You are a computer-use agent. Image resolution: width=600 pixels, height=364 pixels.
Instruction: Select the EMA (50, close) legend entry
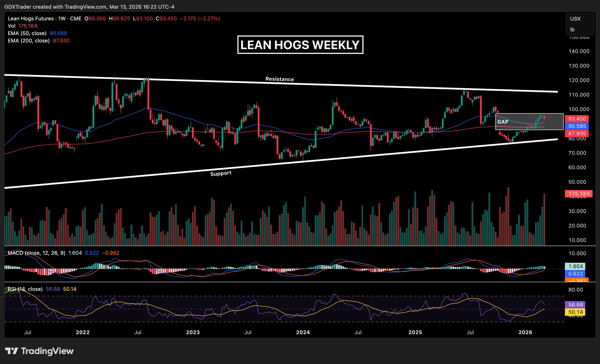coord(27,33)
